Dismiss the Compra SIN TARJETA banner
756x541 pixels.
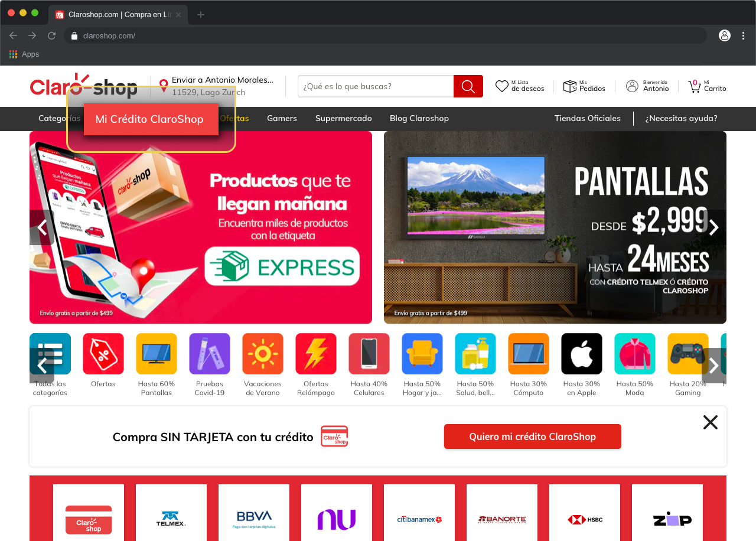pos(711,422)
